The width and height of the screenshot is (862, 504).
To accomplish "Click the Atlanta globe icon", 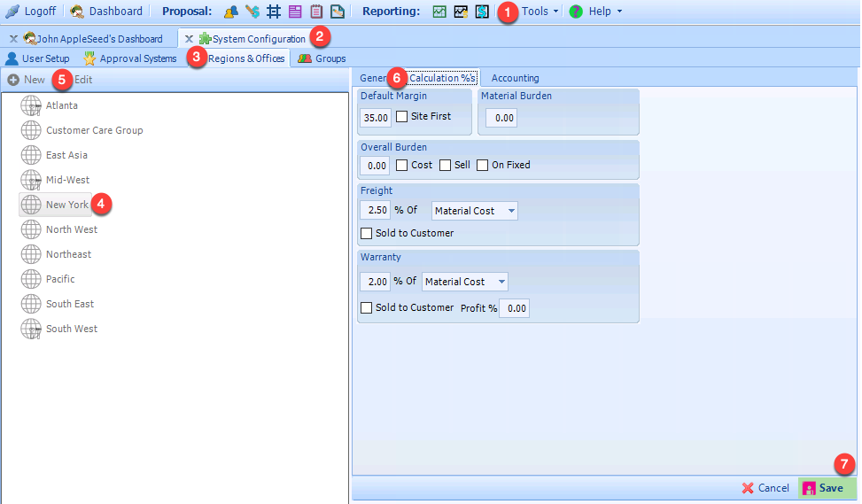I will (x=31, y=105).
